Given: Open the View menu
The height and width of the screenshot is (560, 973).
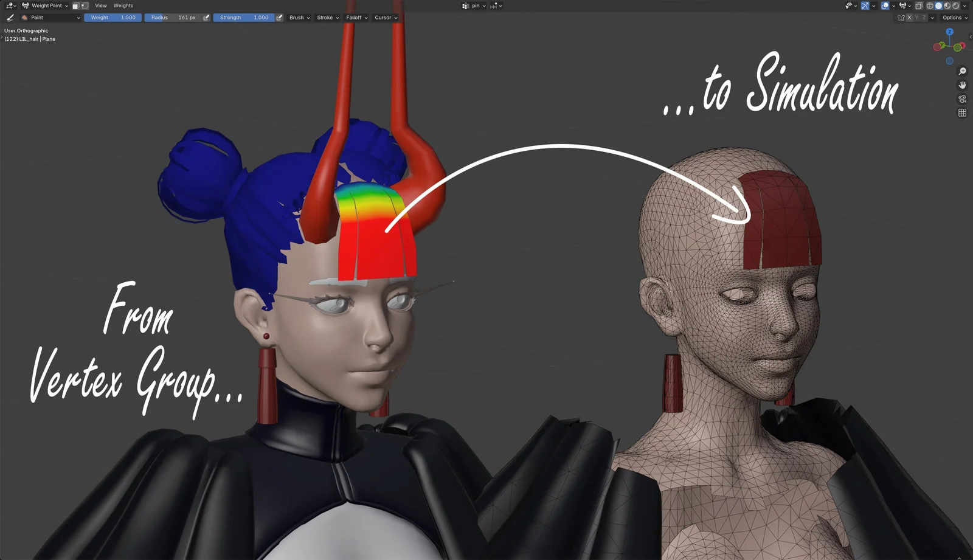Looking at the screenshot, I should click(100, 5).
